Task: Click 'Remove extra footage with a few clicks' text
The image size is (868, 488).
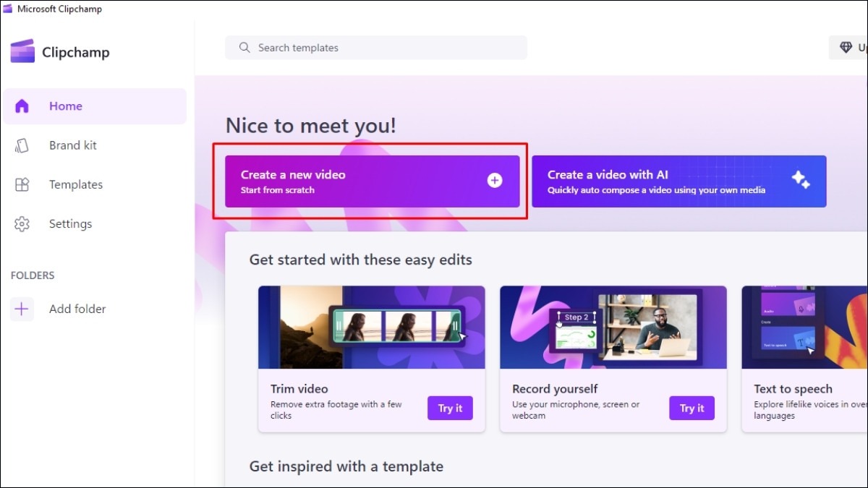Action: (x=336, y=410)
